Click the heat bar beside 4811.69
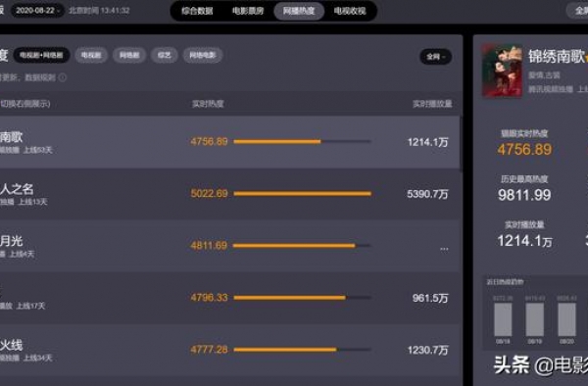 302,246
